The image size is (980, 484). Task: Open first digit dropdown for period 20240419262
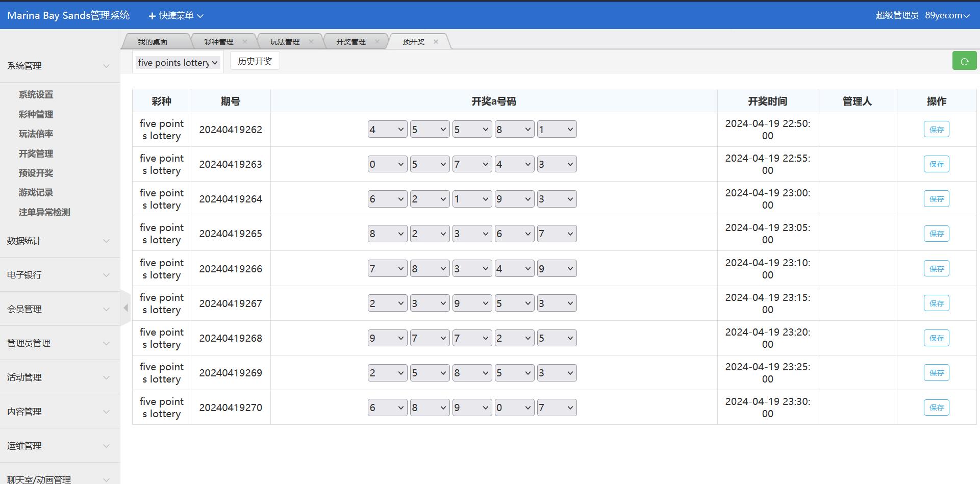[387, 130]
